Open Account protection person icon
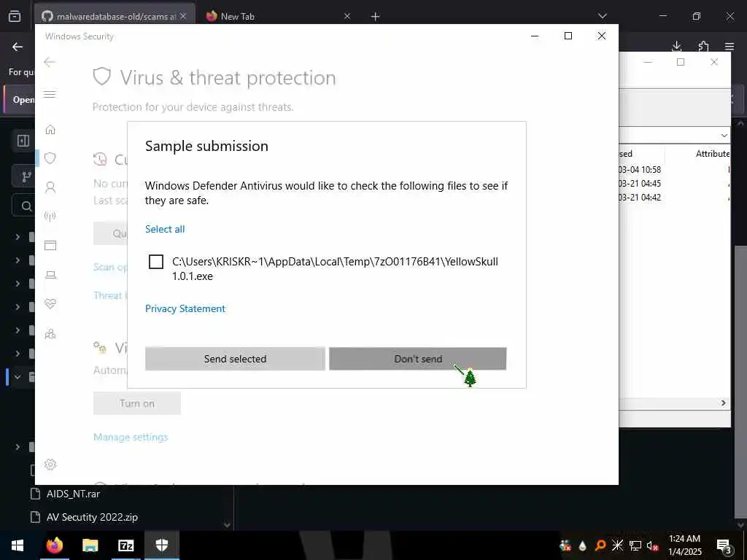This screenshot has width=747, height=560. coord(50,187)
